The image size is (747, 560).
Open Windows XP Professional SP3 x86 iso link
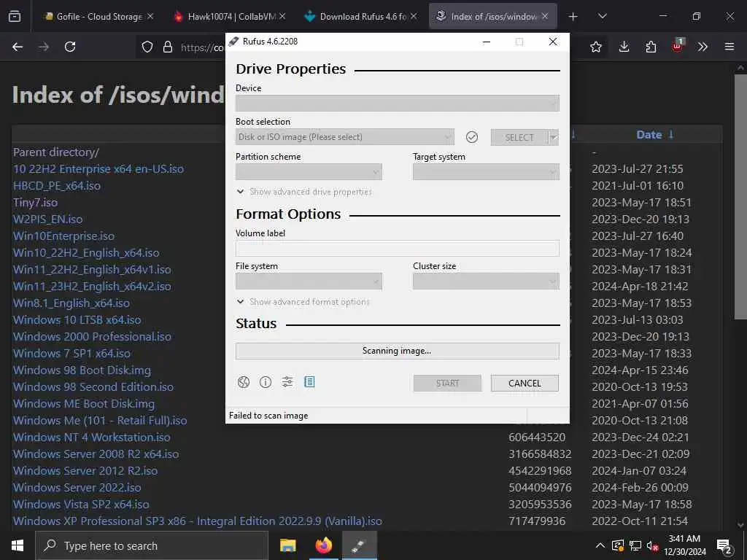click(x=197, y=521)
